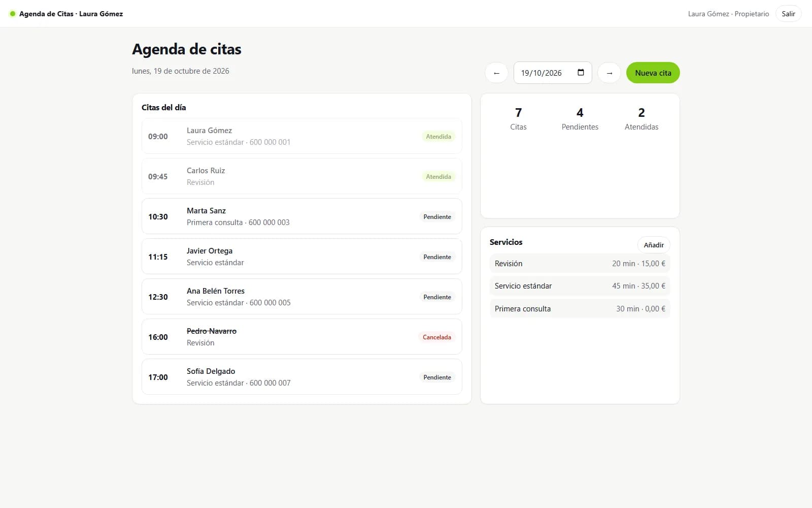Create a new appointment with Nueva cita
Viewport: 812px width, 508px height.
653,73
